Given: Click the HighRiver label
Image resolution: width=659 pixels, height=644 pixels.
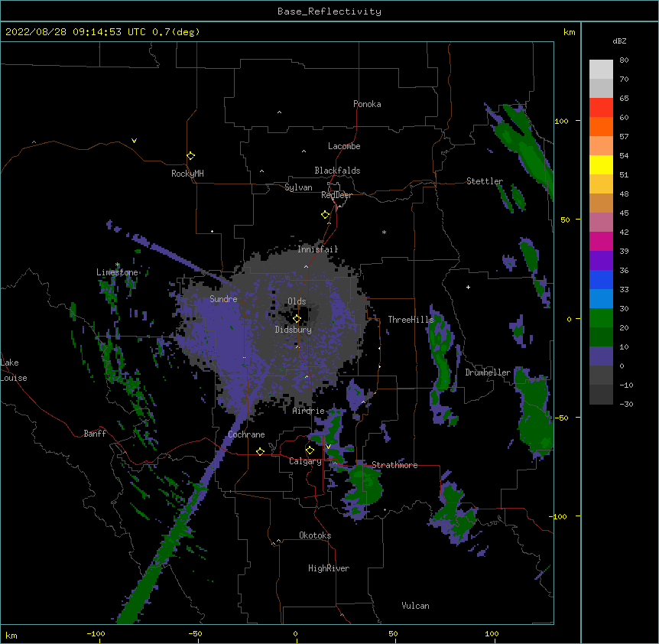Looking at the screenshot, I should tap(328, 568).
